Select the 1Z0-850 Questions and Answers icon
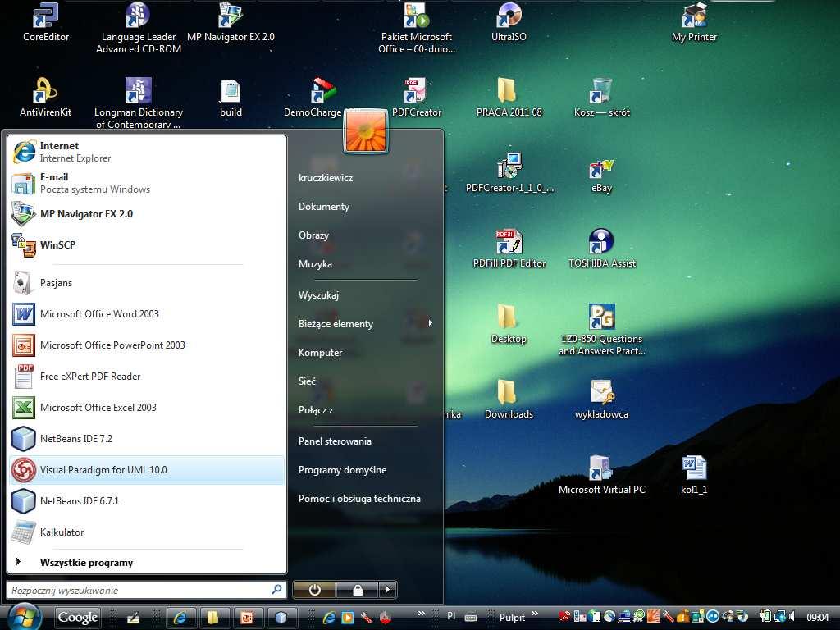 tap(601, 330)
